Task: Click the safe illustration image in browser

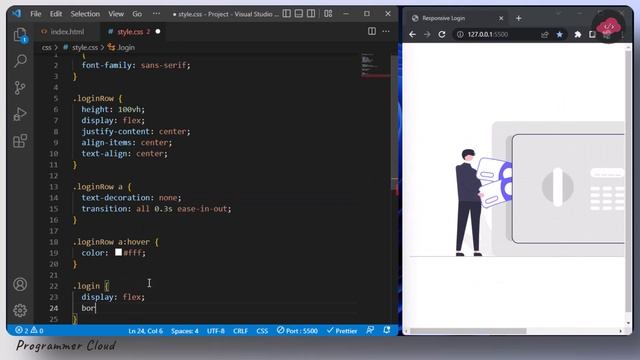Action: tap(517, 189)
